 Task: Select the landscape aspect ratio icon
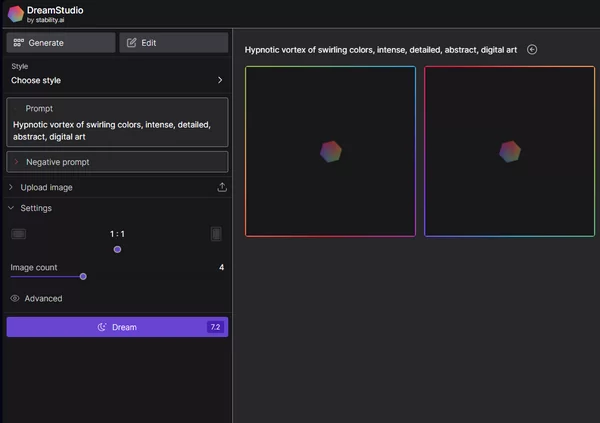(x=18, y=234)
